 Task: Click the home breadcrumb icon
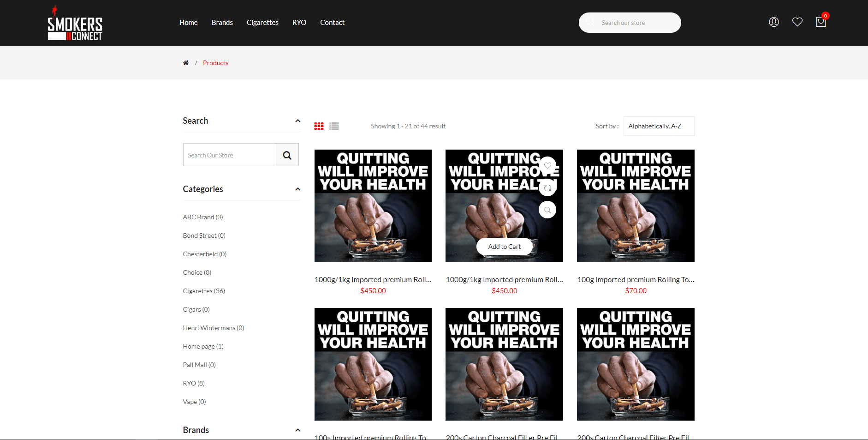[x=186, y=63]
